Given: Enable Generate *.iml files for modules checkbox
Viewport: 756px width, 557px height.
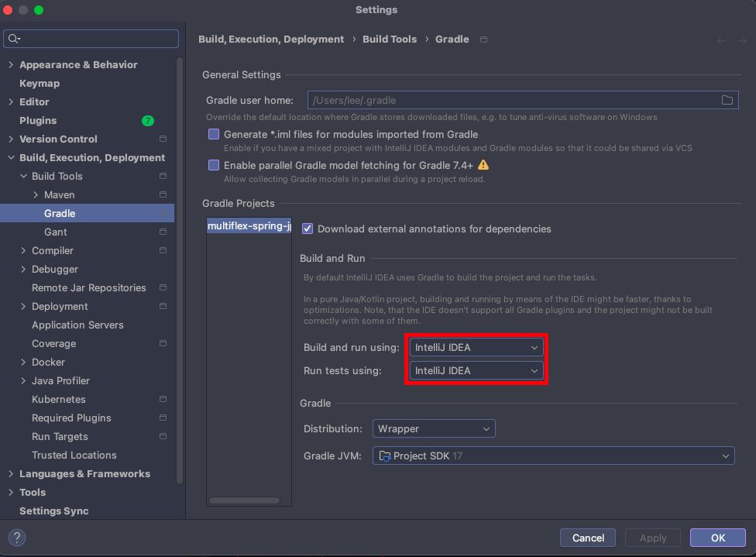Looking at the screenshot, I should point(214,134).
